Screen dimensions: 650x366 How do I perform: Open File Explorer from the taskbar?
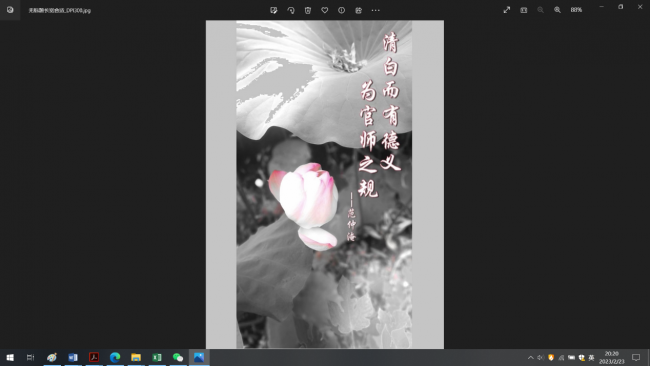[x=136, y=357]
